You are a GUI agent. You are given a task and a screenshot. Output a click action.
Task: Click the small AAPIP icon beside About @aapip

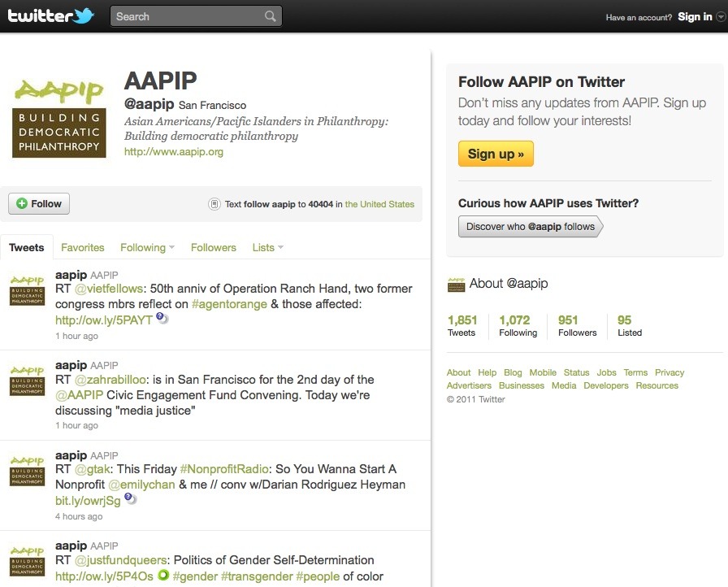click(x=456, y=284)
